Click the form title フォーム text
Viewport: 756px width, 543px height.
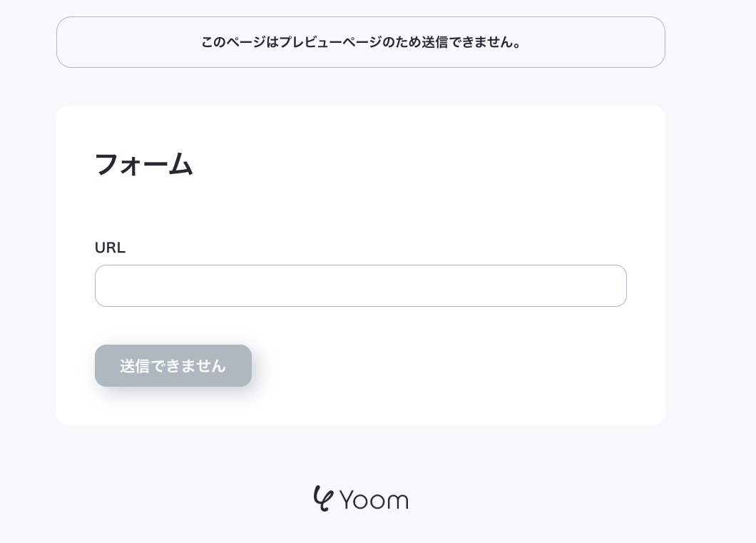(x=144, y=164)
